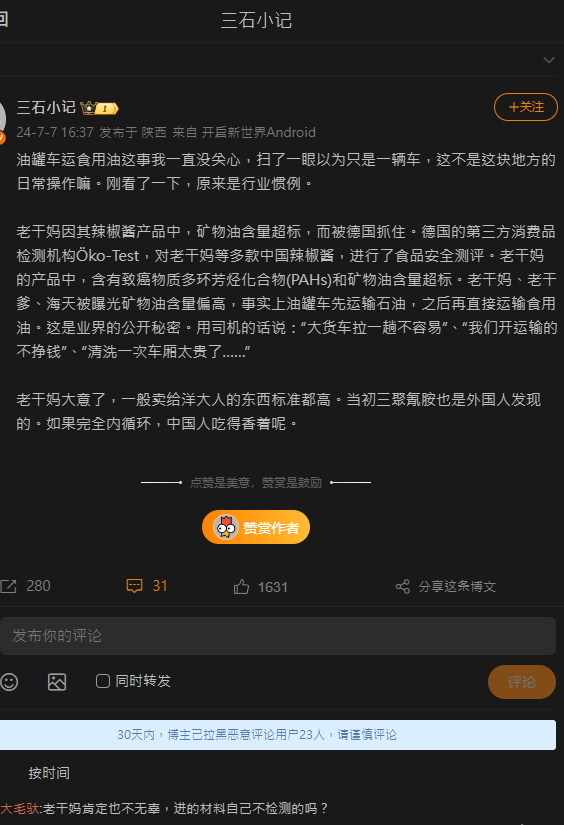Image resolution: width=564 pixels, height=825 pixels.
Task: Click the +关注 follow button
Action: (526, 107)
